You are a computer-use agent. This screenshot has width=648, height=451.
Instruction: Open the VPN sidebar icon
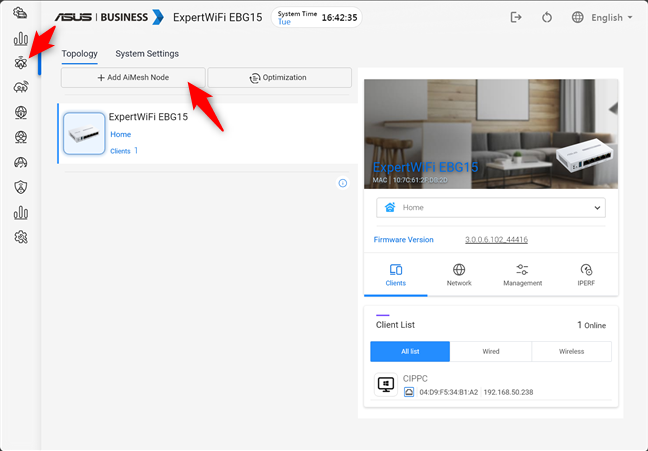21,162
